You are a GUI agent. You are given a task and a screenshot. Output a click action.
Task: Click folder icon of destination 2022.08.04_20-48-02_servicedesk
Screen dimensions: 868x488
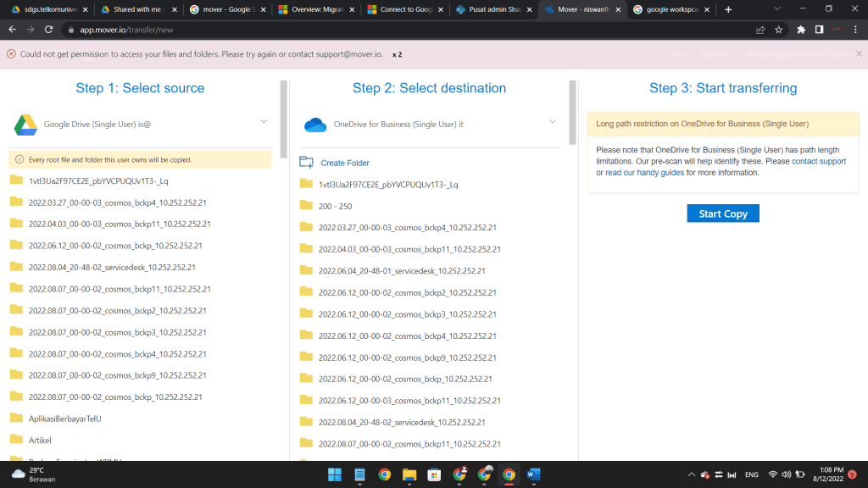pos(306,421)
